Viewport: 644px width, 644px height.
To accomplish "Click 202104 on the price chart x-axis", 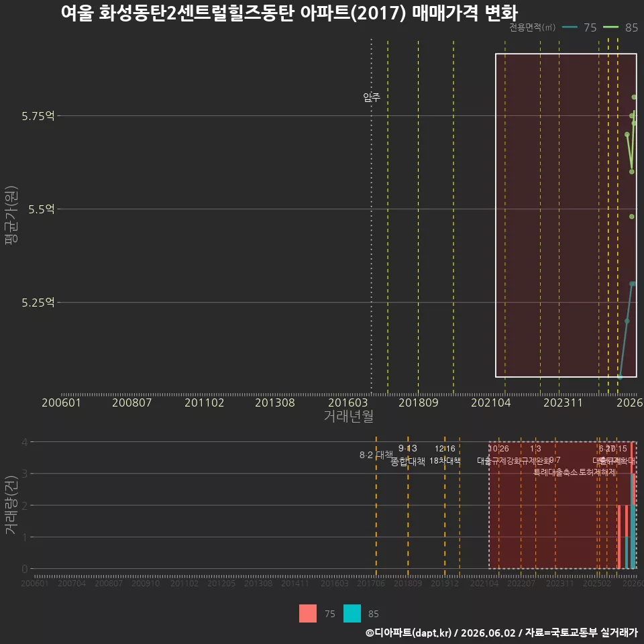I will click(x=490, y=402).
